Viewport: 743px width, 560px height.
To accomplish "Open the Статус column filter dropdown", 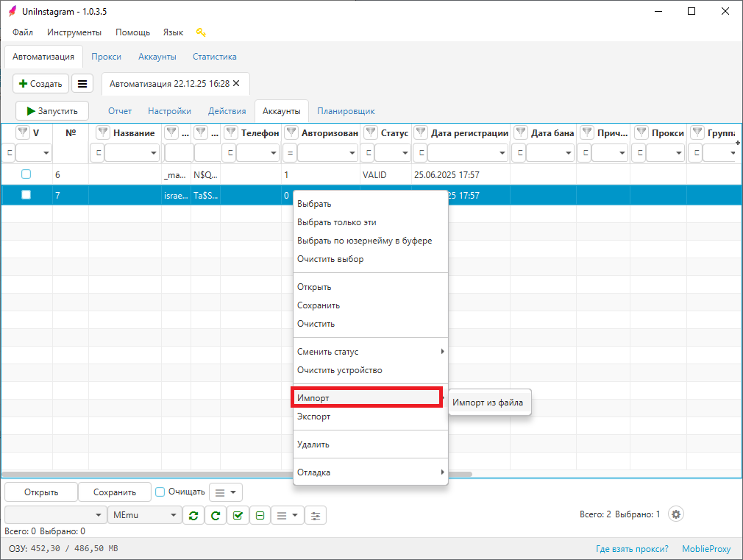I will click(x=394, y=153).
